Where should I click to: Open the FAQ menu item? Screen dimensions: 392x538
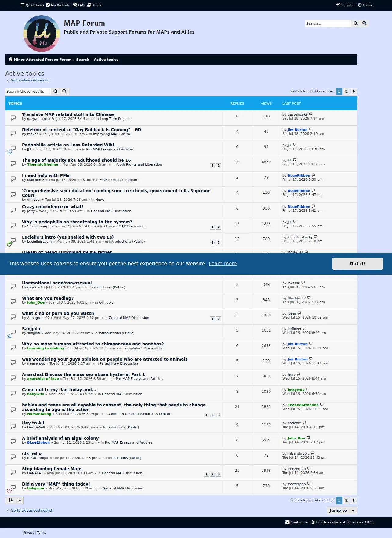79,5
